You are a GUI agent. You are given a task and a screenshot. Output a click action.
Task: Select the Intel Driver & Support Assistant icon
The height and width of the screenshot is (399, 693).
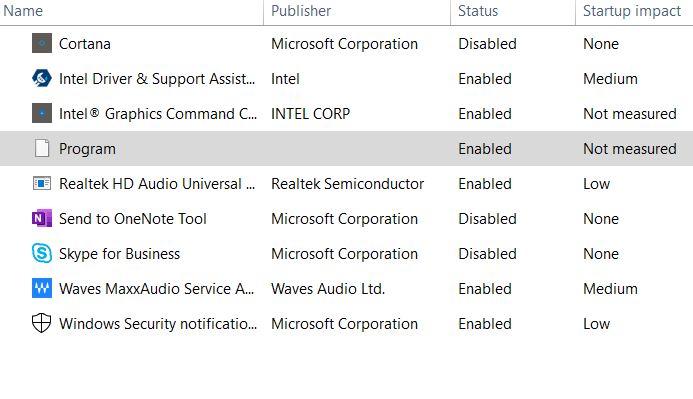(42, 78)
